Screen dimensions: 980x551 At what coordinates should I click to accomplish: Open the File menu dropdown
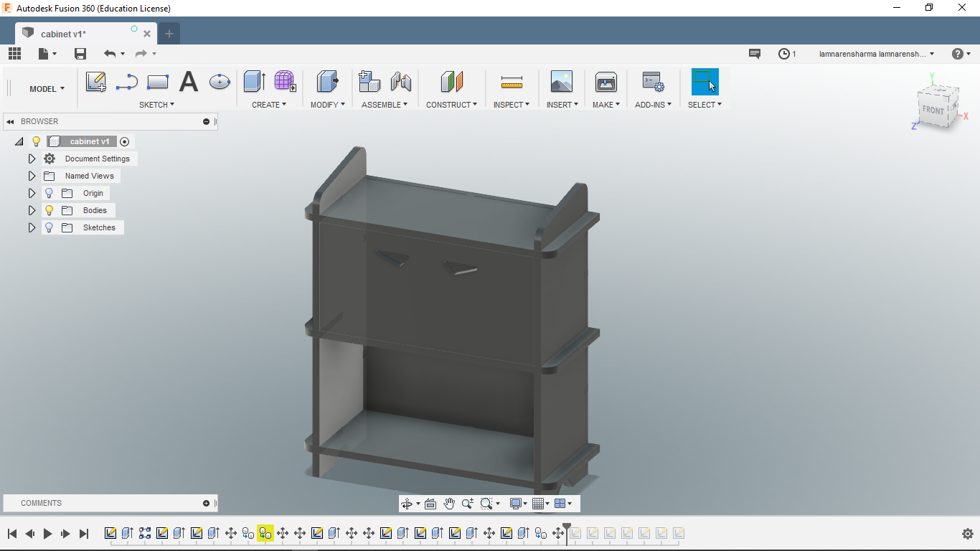coord(48,54)
